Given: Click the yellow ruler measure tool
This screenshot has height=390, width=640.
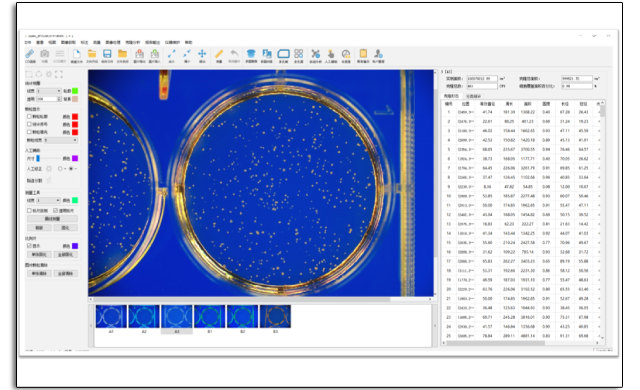Looking at the screenshot, I should pos(219,54).
